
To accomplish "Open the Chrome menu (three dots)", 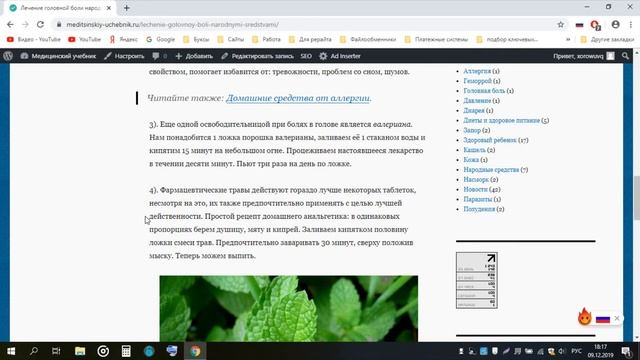I will point(631,24).
